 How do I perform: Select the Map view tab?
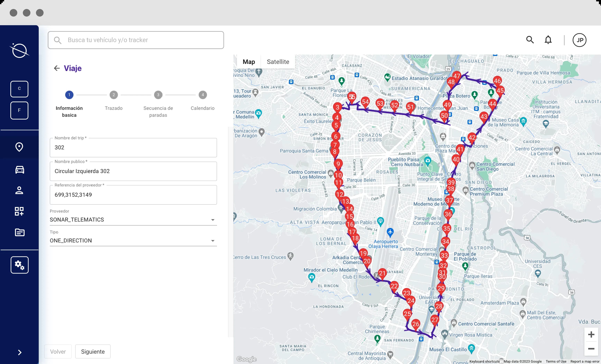[249, 62]
